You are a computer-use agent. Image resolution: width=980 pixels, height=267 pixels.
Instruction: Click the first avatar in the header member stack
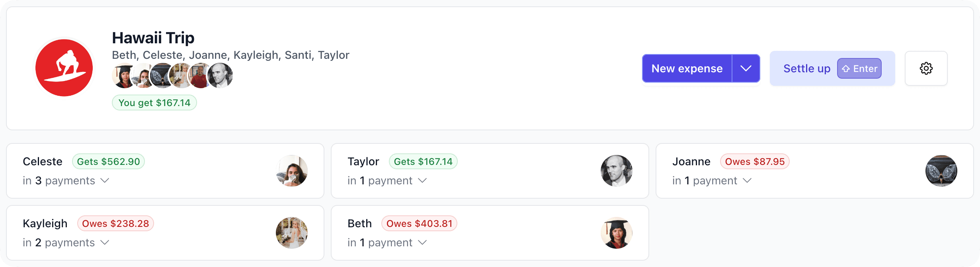[125, 75]
